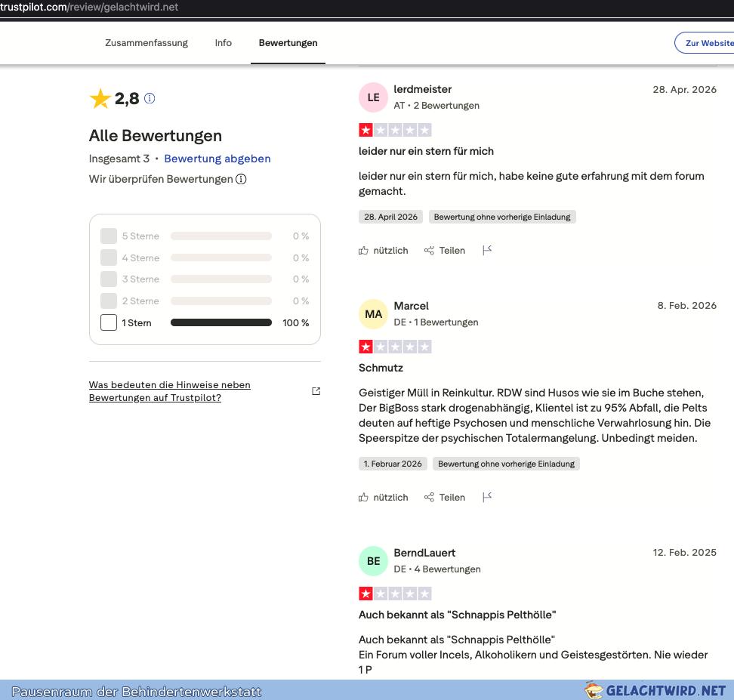Mark Marcel's review as nützlich

click(x=384, y=498)
